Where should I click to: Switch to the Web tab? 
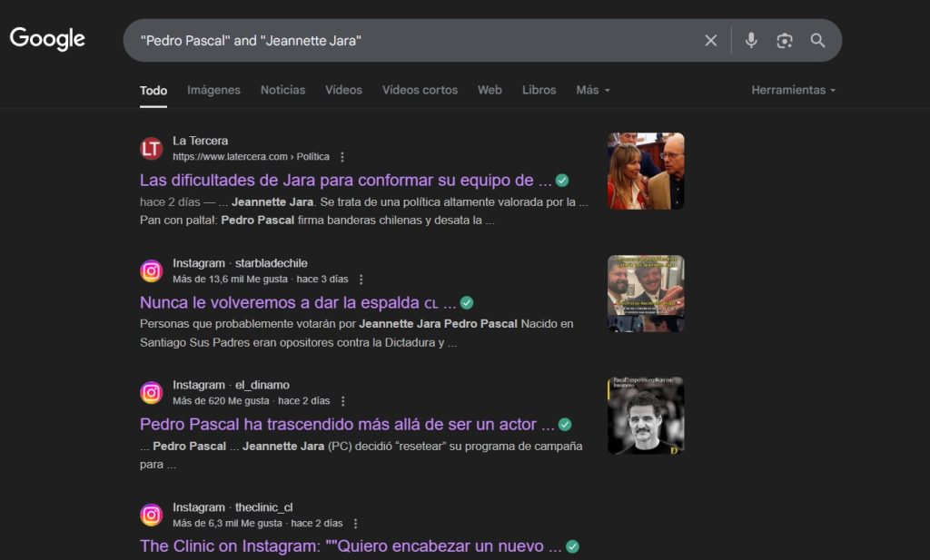coord(490,90)
